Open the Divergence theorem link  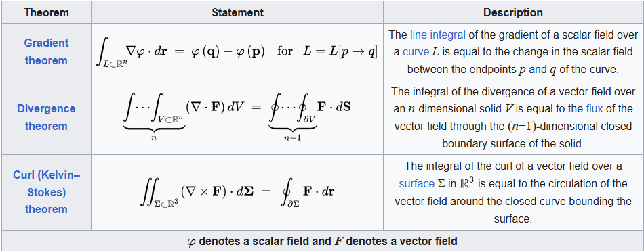(46, 117)
